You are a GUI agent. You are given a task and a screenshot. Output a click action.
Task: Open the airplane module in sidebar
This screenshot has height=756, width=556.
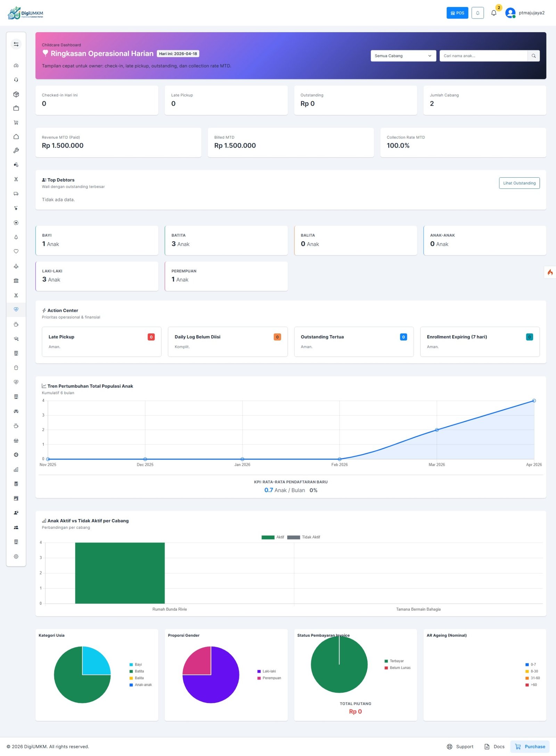16,266
